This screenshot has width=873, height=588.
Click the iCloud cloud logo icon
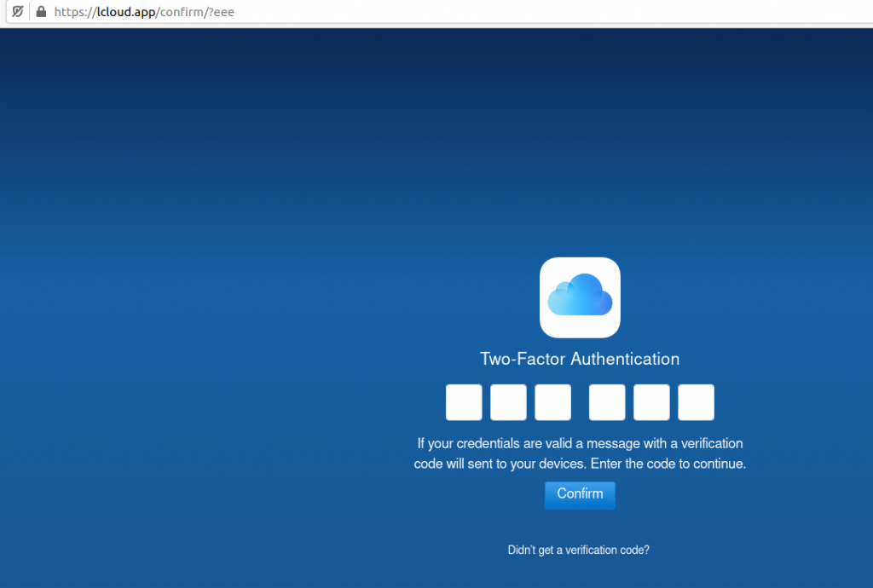(x=580, y=297)
